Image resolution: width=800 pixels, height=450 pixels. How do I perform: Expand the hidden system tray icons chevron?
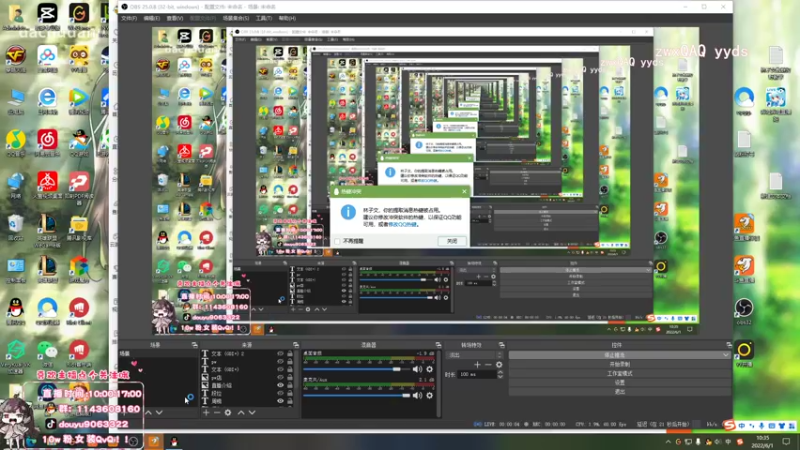click(668, 442)
